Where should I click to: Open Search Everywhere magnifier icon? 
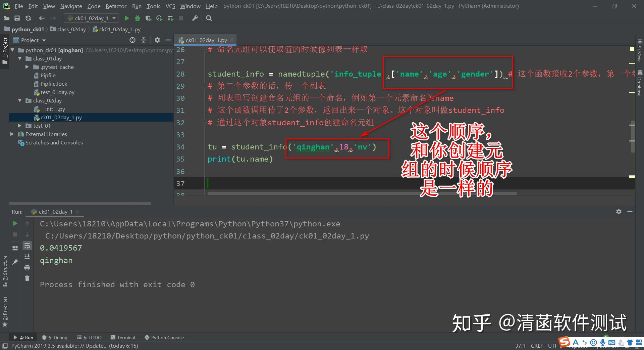point(209,18)
